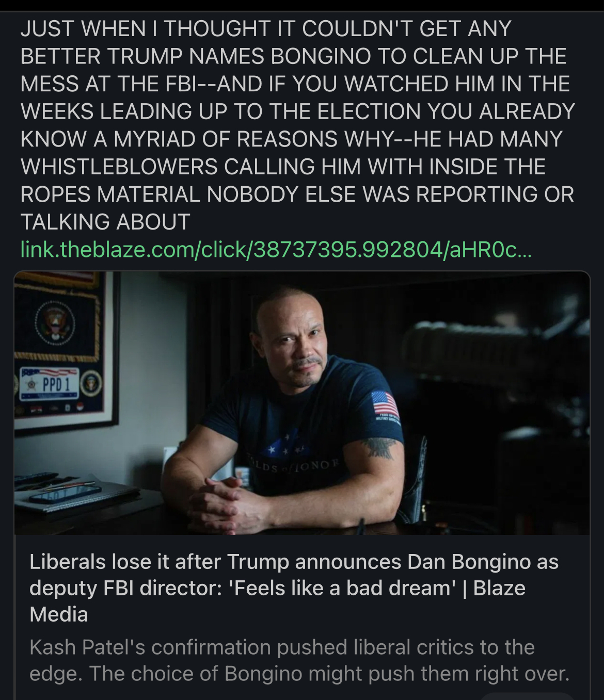Screen dimensions: 604x700
Task: Open the link.theblaze.com green URL
Action: pyautogui.click(x=275, y=250)
